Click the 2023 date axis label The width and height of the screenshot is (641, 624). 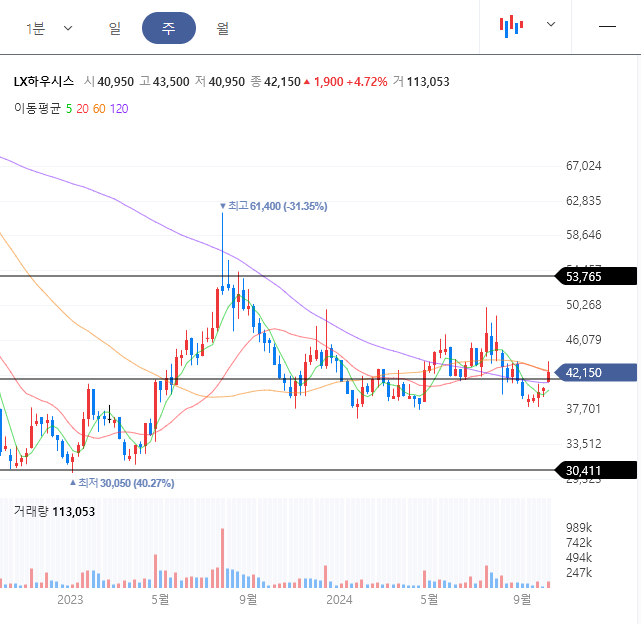tap(70, 600)
